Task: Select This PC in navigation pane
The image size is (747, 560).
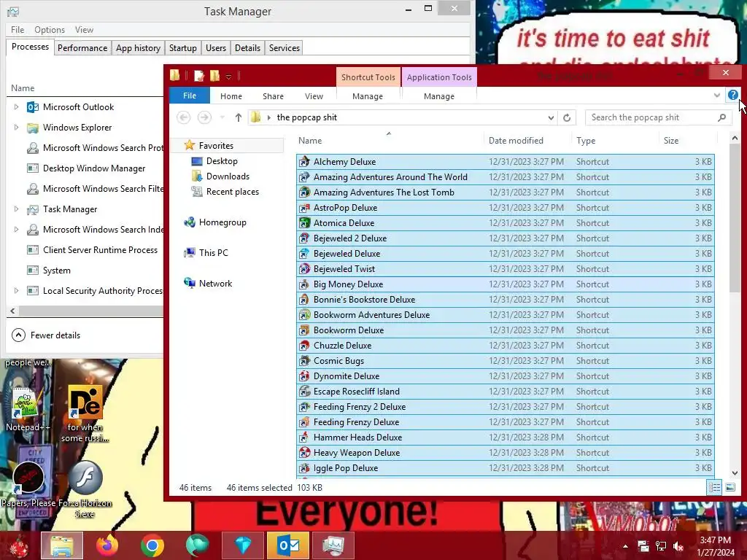Action: coord(206,253)
